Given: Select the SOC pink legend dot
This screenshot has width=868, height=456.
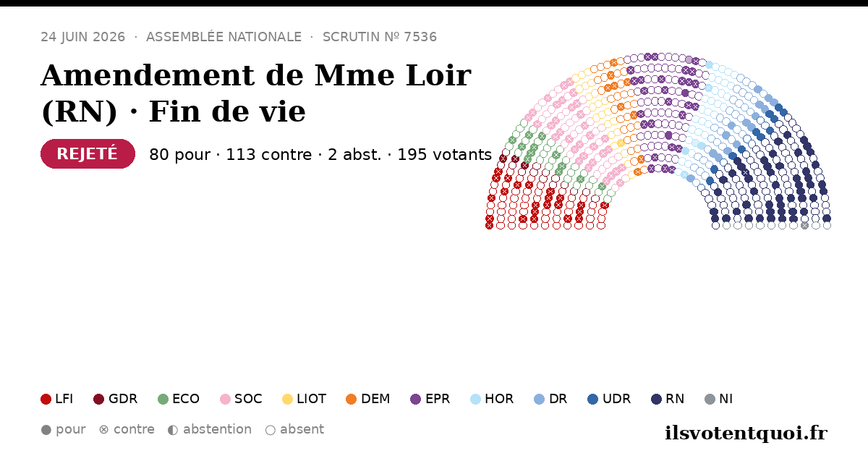Looking at the screenshot, I should (225, 399).
